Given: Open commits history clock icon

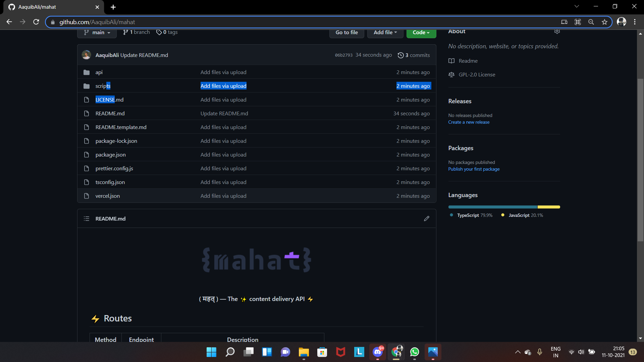Looking at the screenshot, I should pyautogui.click(x=400, y=55).
